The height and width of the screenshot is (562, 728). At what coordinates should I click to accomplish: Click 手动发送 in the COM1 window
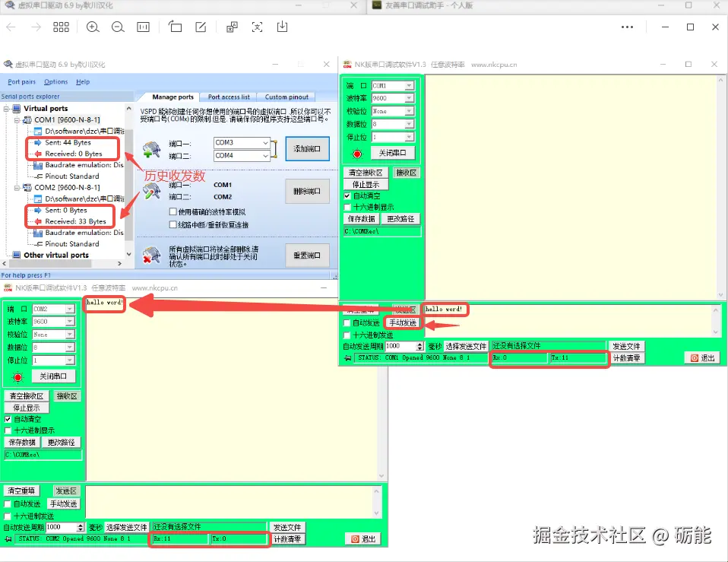[x=403, y=322]
